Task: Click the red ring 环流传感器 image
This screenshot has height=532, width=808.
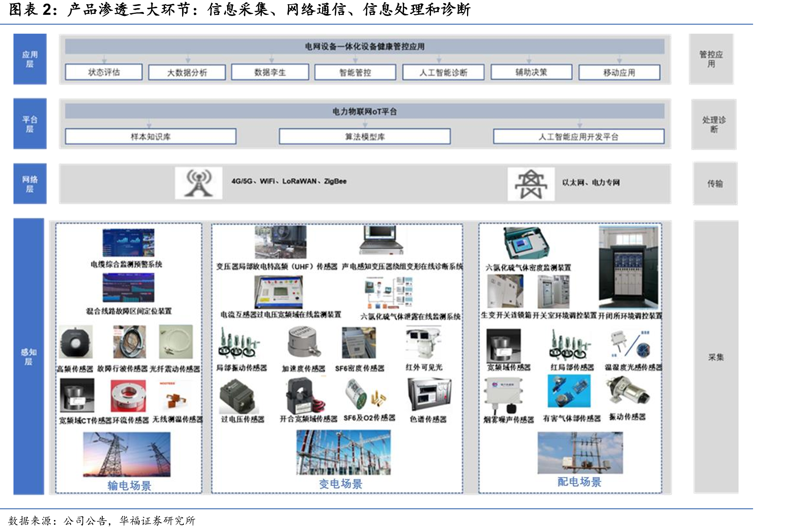Action: (x=128, y=396)
